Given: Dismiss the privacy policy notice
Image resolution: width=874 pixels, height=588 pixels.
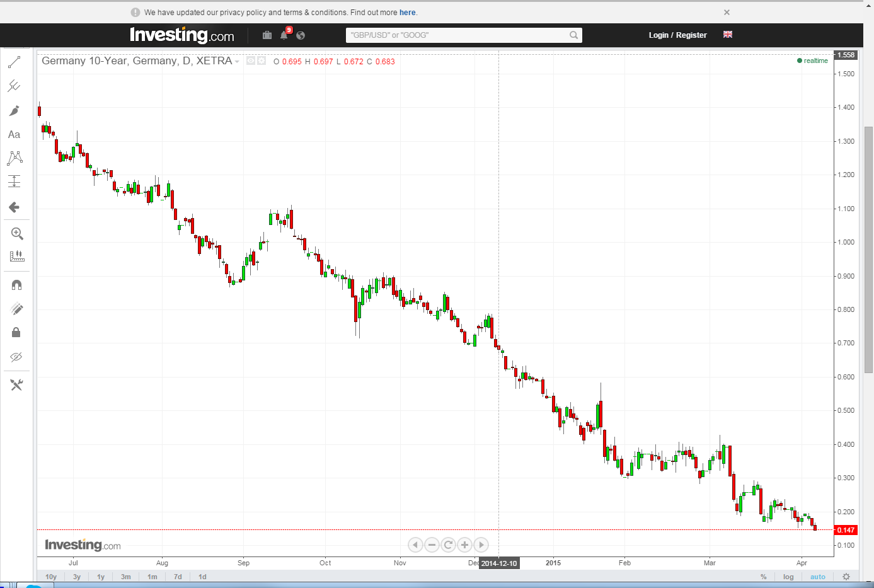Looking at the screenshot, I should 727,12.
